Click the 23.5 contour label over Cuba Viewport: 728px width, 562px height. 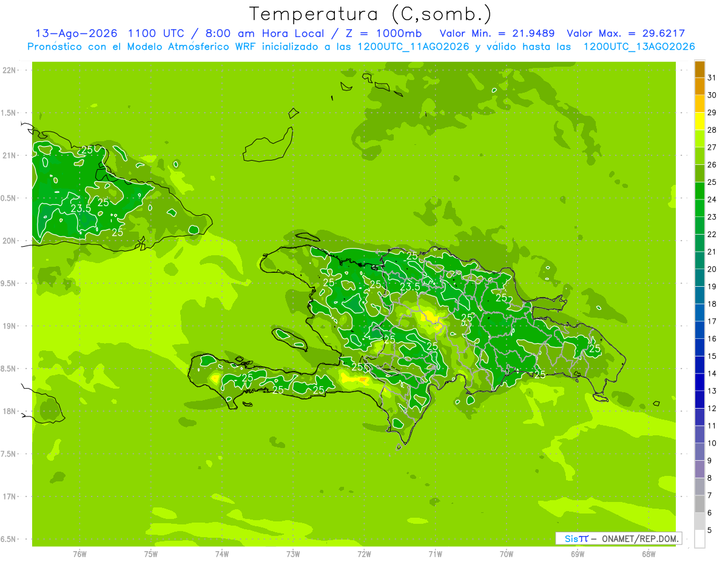tap(81, 209)
